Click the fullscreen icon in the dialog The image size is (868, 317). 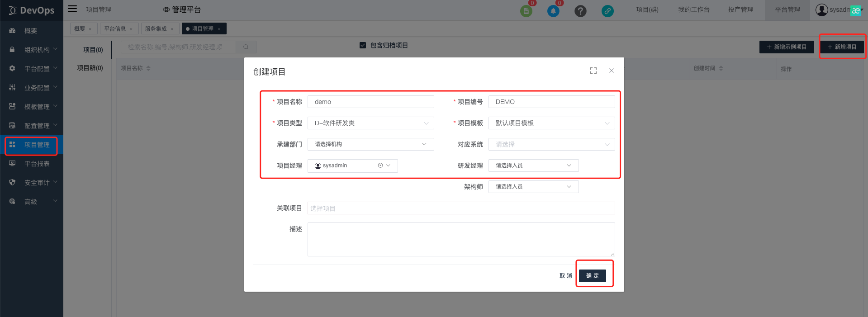pyautogui.click(x=593, y=71)
